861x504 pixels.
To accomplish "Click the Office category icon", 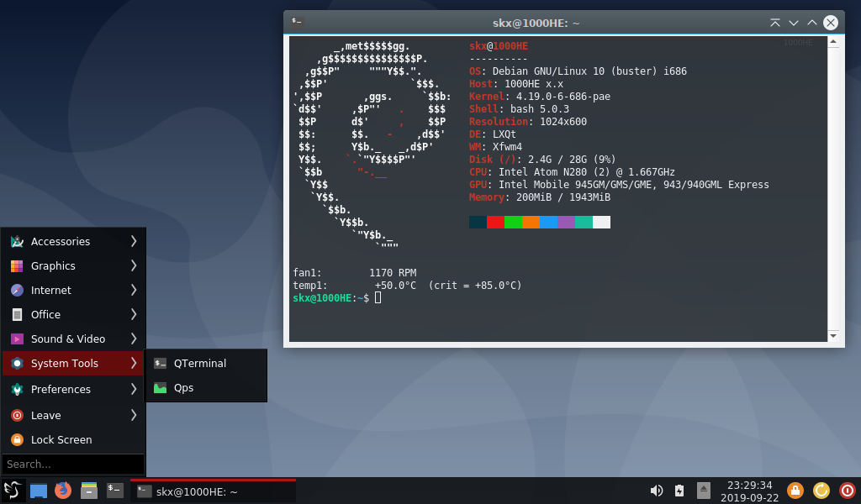I will pyautogui.click(x=17, y=315).
